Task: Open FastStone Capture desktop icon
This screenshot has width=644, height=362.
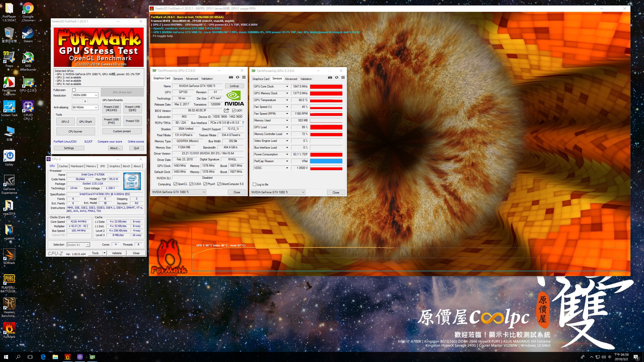Action: 9,86
